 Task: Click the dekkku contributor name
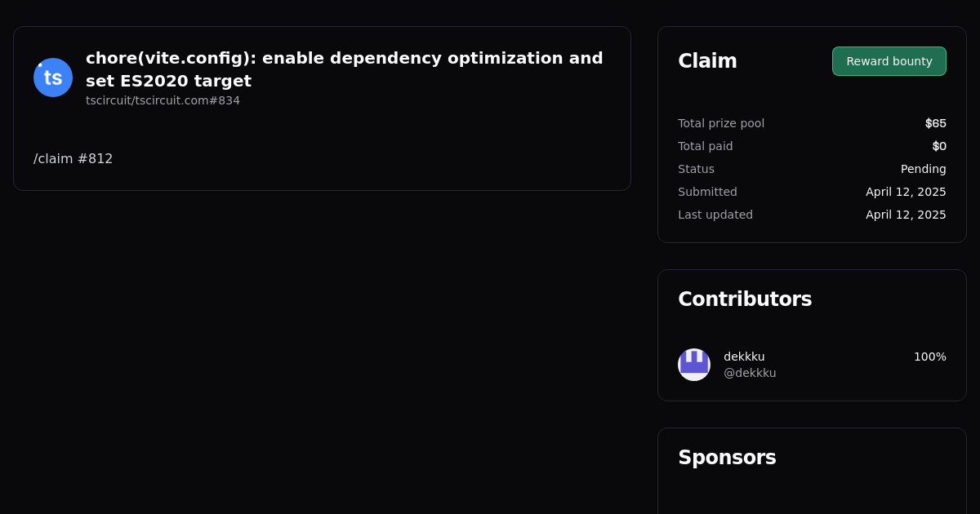point(743,357)
